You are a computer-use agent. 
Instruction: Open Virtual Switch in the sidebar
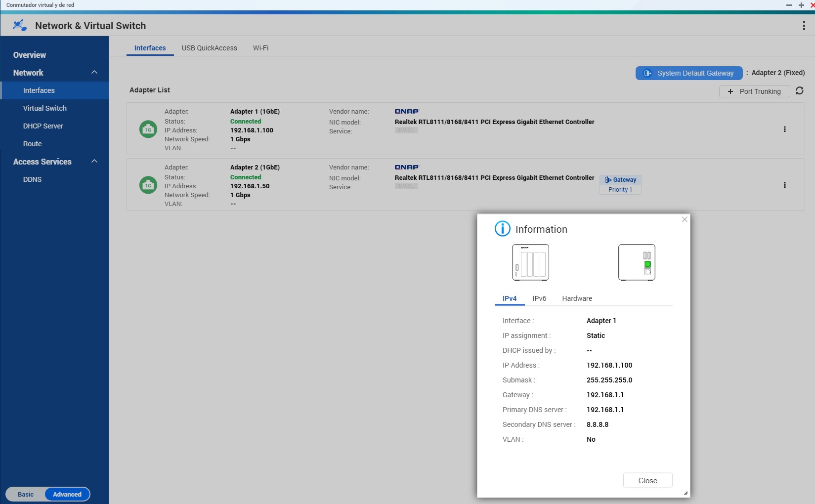[45, 108]
